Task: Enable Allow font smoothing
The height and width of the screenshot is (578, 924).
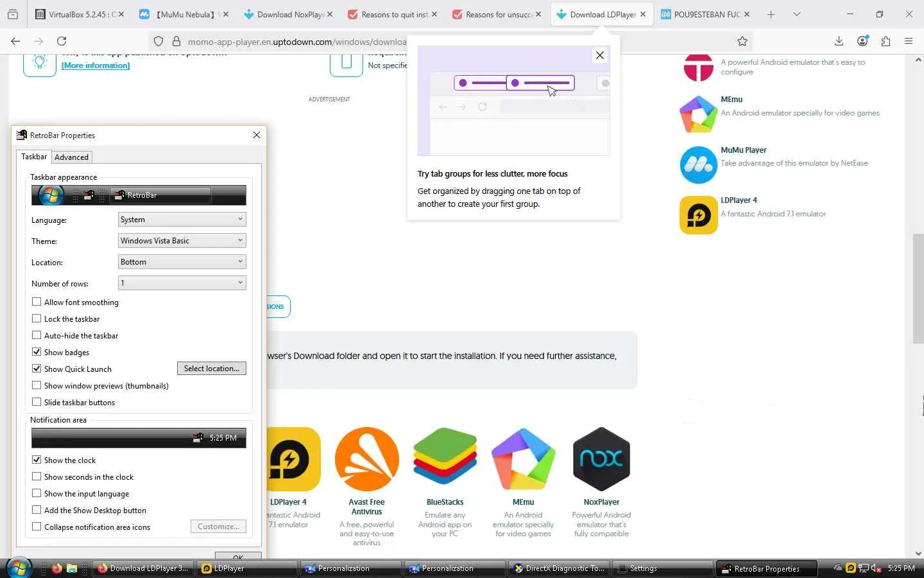Action: [x=37, y=302]
